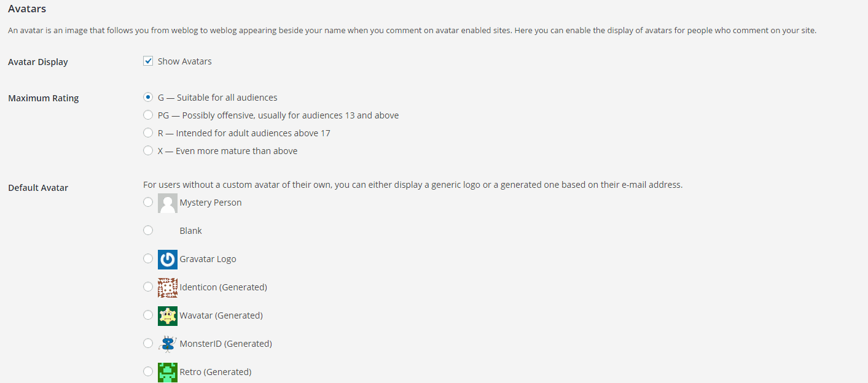
Task: Select Mystery Person default avatar radio
Action: point(148,202)
